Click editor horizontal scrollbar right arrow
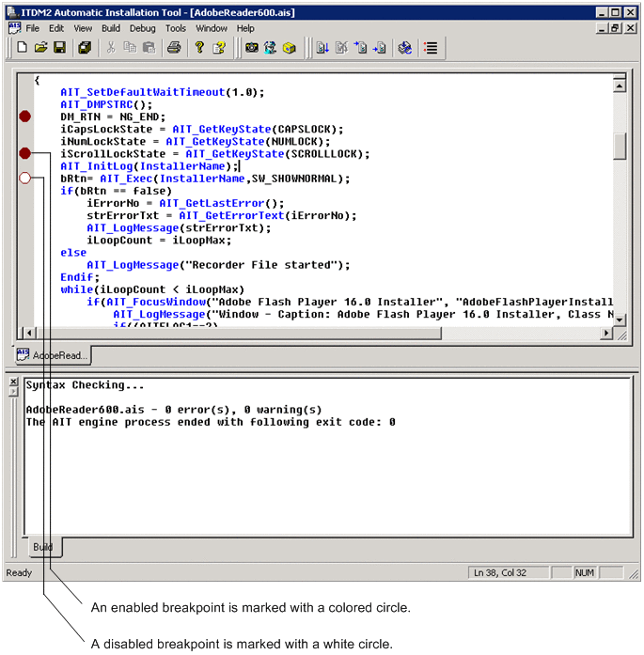Image resolution: width=644 pixels, height=655 pixels. pos(606,333)
